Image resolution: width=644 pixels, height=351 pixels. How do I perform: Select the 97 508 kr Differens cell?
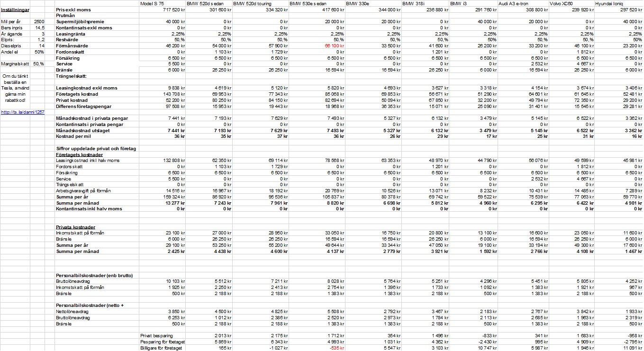pyautogui.click(x=175, y=107)
